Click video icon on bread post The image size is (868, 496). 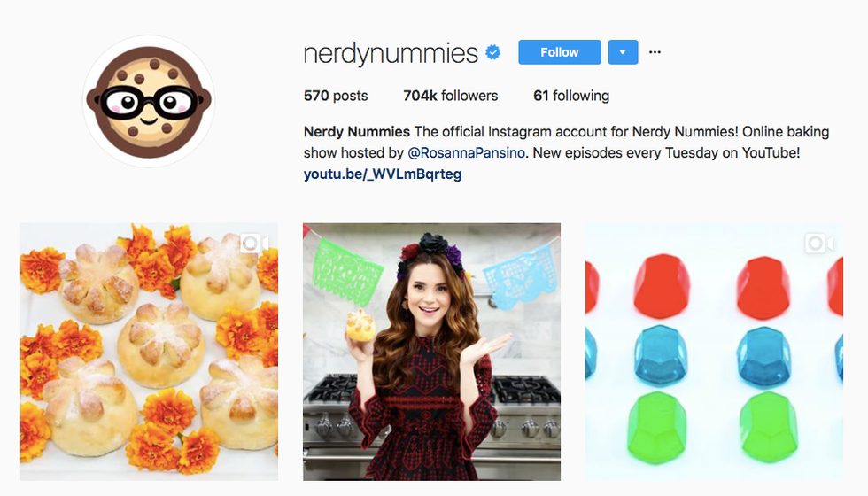(x=255, y=243)
